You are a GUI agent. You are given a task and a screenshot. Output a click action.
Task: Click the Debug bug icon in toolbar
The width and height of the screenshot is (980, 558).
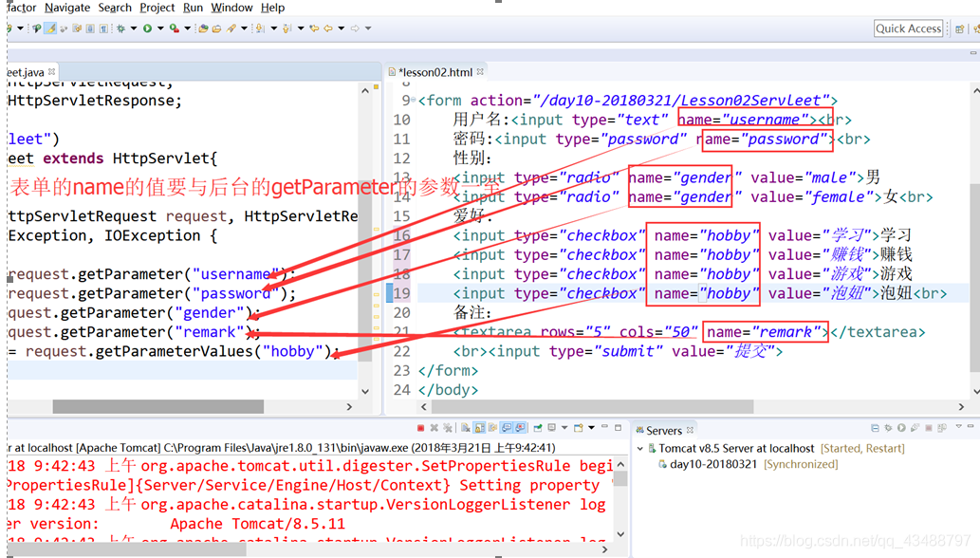(120, 28)
